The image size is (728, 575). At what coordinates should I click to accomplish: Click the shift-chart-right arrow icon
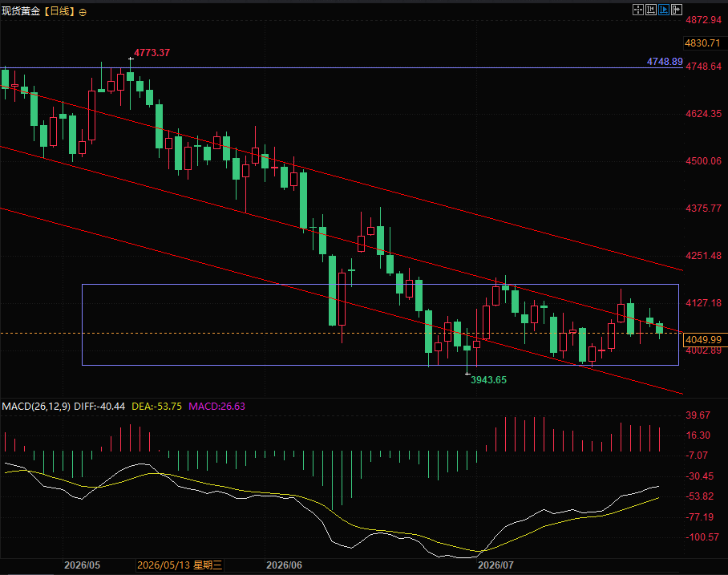[677, 10]
